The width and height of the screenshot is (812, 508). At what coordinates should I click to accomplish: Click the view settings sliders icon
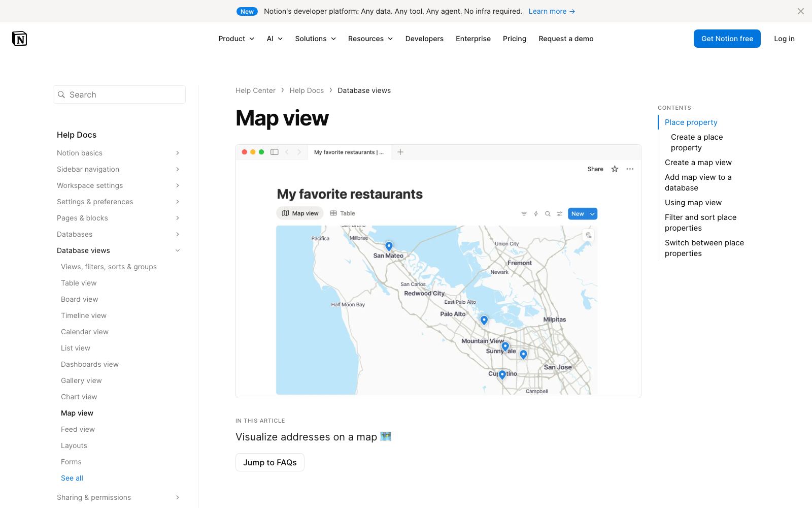559,214
